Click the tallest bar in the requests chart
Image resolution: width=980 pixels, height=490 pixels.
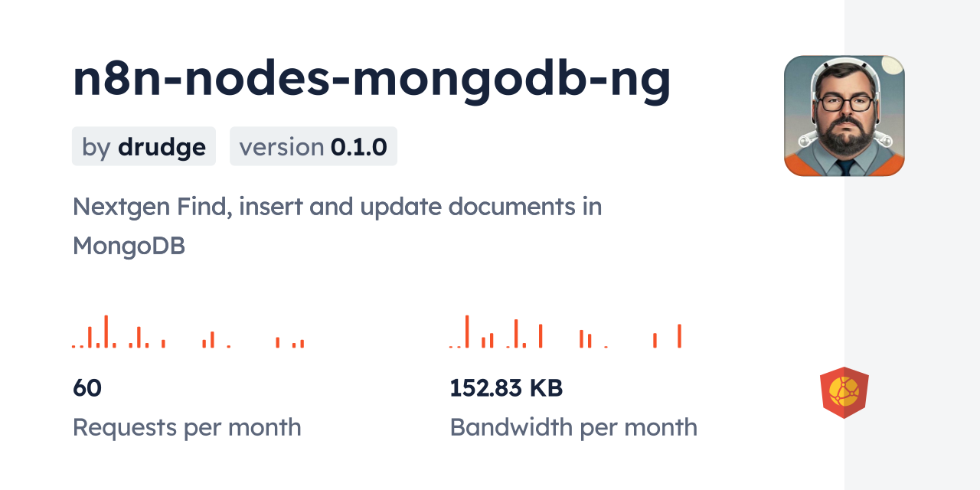tap(106, 332)
